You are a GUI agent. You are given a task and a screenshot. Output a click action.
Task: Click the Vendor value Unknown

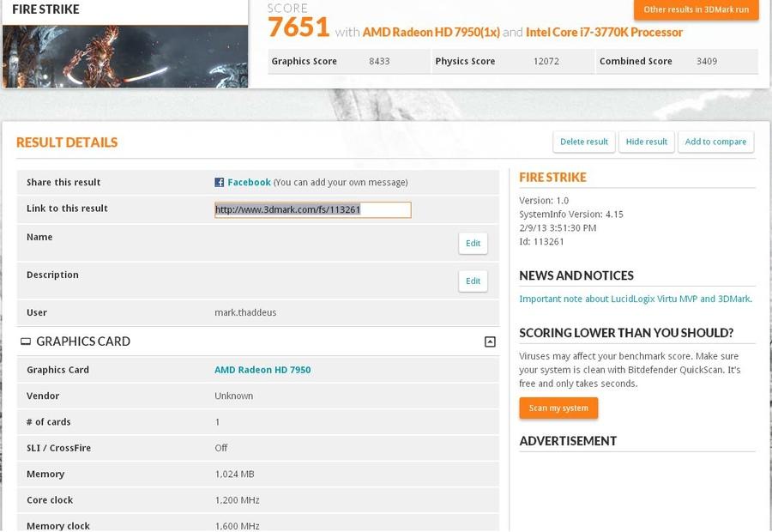(x=234, y=396)
